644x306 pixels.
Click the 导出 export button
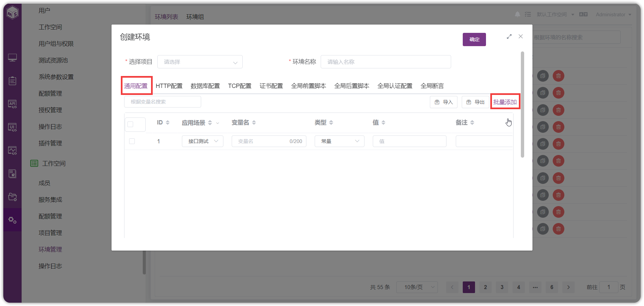[475, 102]
